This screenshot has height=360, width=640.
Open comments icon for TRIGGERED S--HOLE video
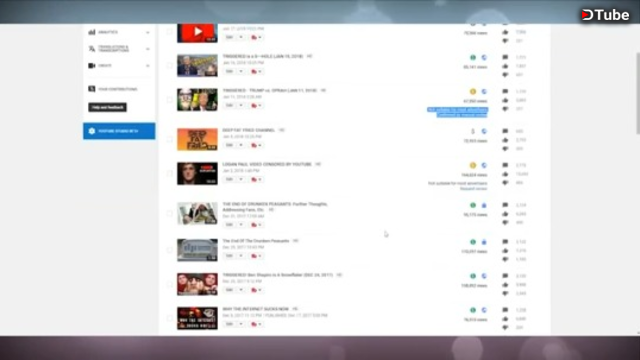point(505,57)
